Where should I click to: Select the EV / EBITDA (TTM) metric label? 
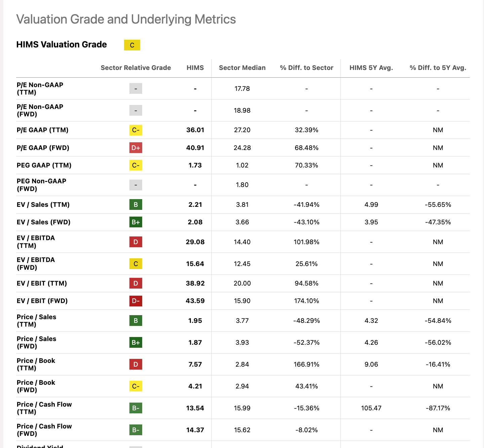pos(36,242)
